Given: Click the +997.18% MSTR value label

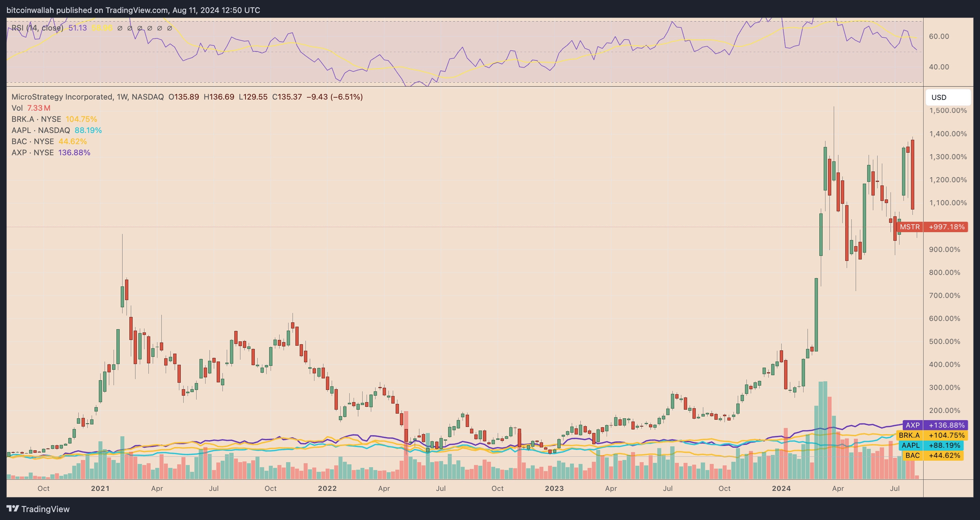Looking at the screenshot, I should (947, 227).
